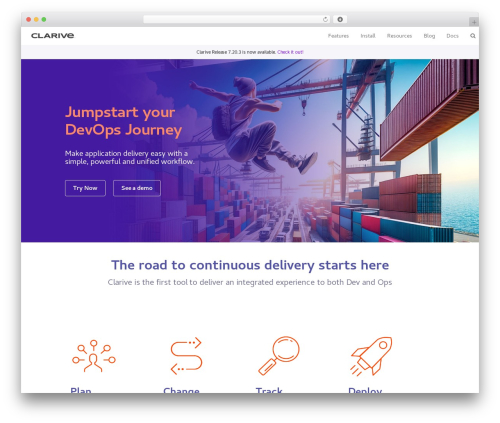This screenshot has height=423, width=500.
Task: Click the Try Now button
Action: (x=85, y=188)
